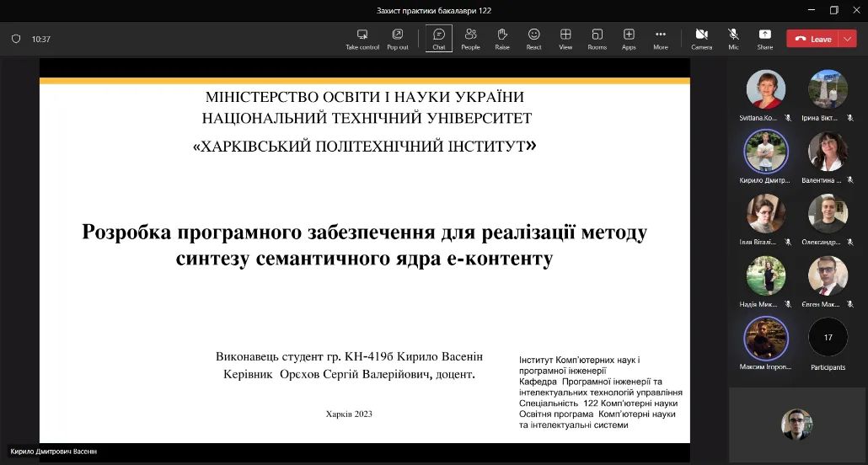The height and width of the screenshot is (465, 868).
Task: Open the React emoji picker
Action: [533, 39]
